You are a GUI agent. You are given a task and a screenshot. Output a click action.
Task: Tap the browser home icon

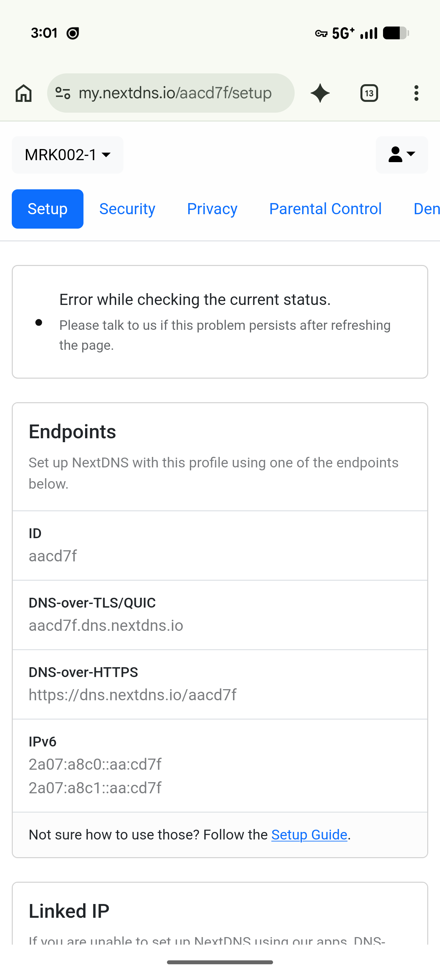pos(24,93)
